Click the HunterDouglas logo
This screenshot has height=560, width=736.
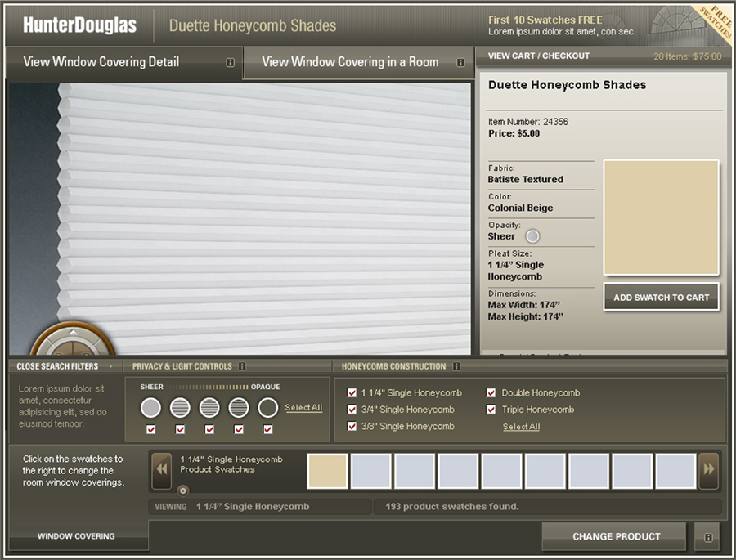[x=80, y=25]
